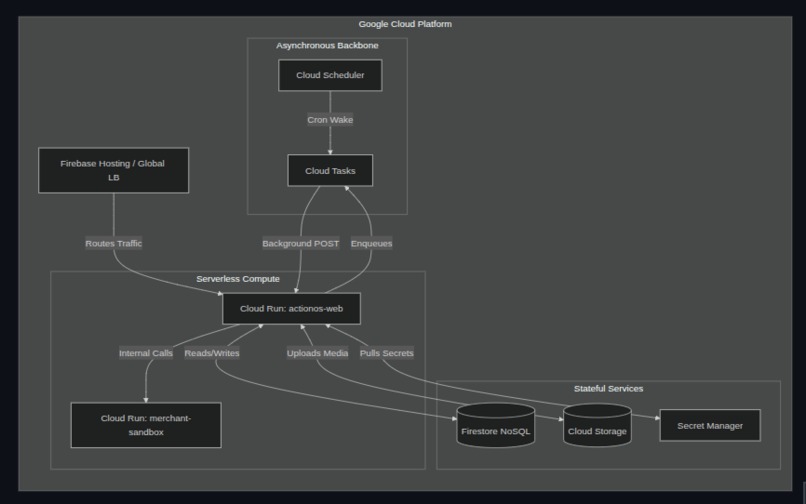Click the 'Pulls Secrets' edge label
806x504 pixels.
coord(387,353)
